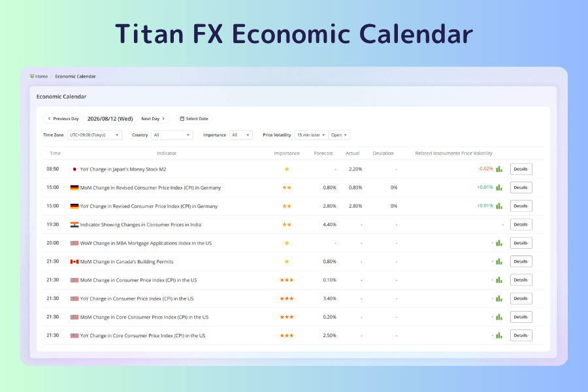Open the Time Zone UTC+09:00 (Tokyo) dropdown
The width and height of the screenshot is (588, 392).
95,135
